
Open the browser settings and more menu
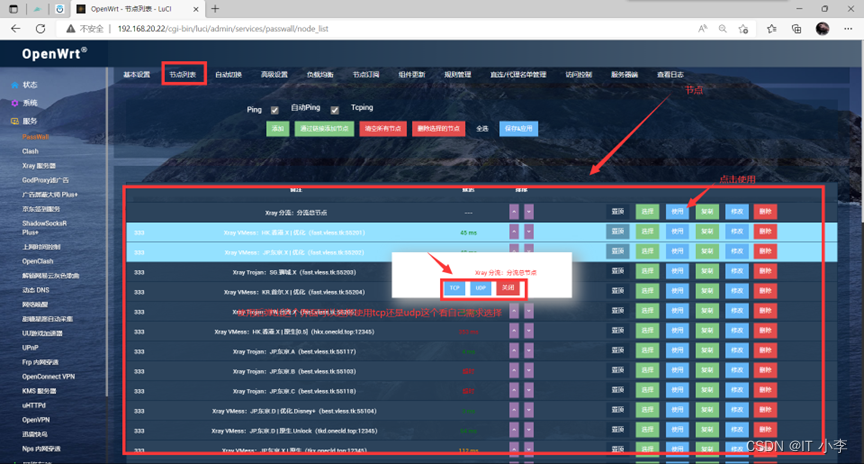point(848,29)
